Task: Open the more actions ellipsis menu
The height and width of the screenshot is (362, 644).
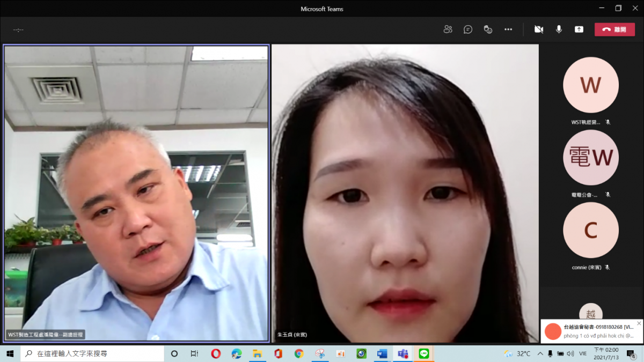Action: (x=508, y=29)
